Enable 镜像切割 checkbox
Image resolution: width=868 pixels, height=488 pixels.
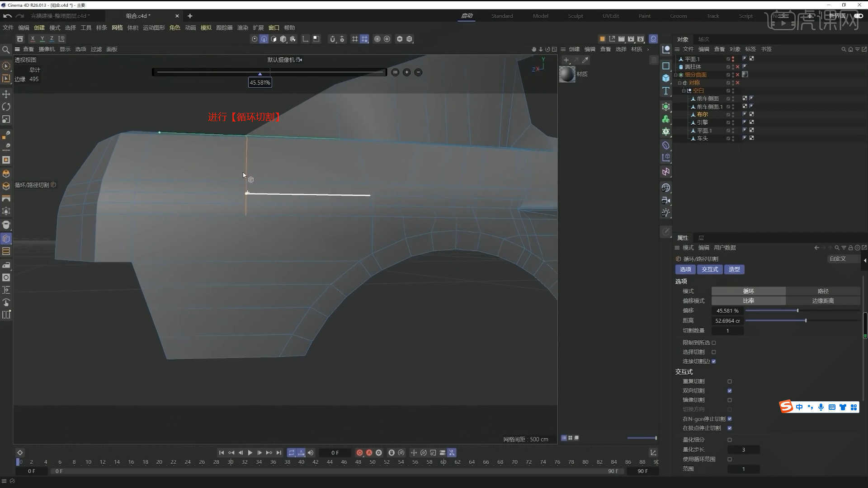coord(730,400)
